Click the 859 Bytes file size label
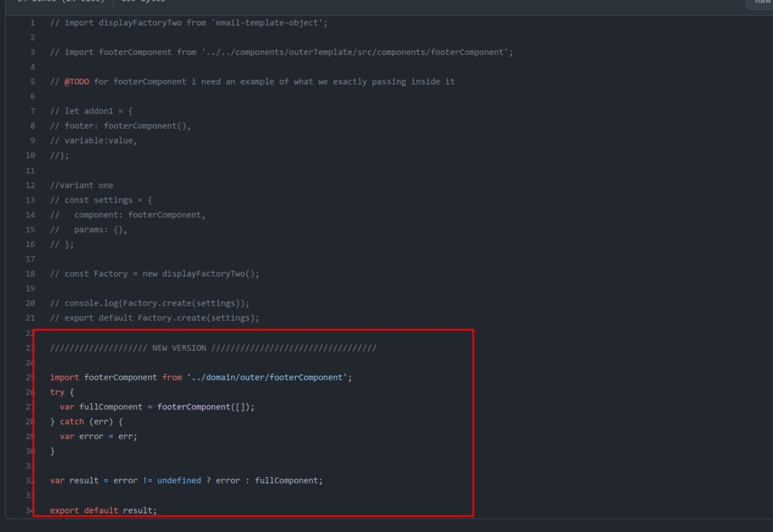This screenshot has height=532, width=773. [144, 1]
